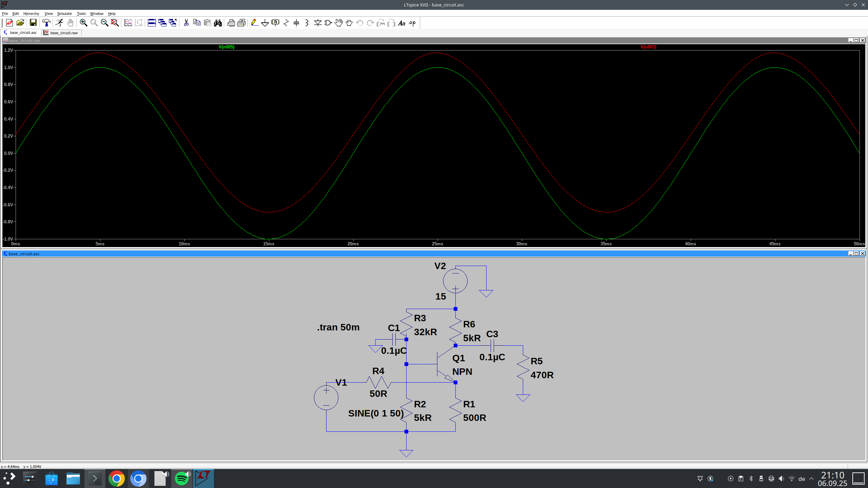The width and height of the screenshot is (868, 488).
Task: Add a SPICE directive
Action: coord(412,23)
